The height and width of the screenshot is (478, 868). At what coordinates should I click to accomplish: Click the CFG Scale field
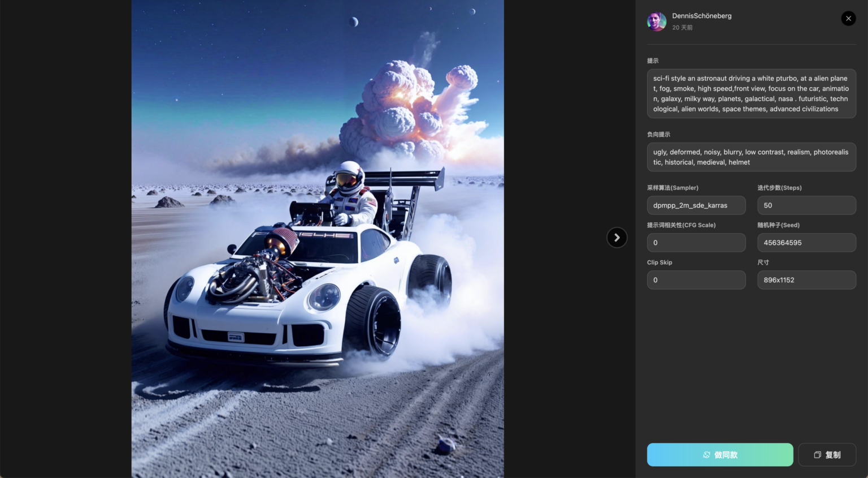[x=696, y=243]
